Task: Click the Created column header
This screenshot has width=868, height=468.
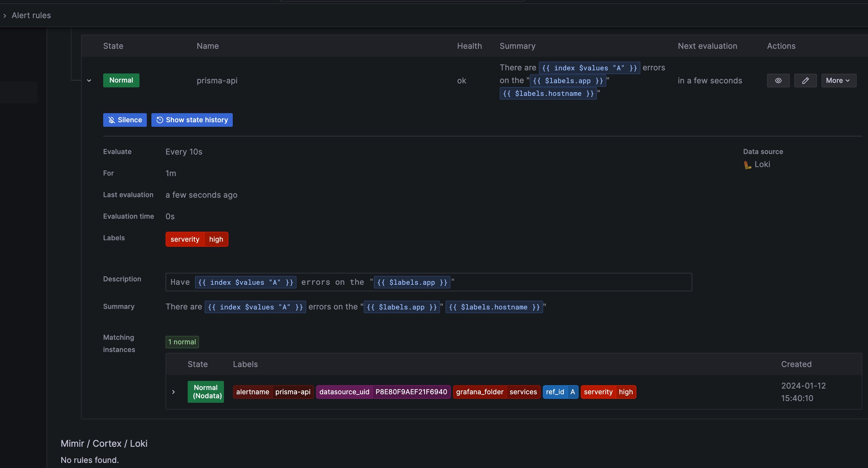Action: (x=796, y=364)
